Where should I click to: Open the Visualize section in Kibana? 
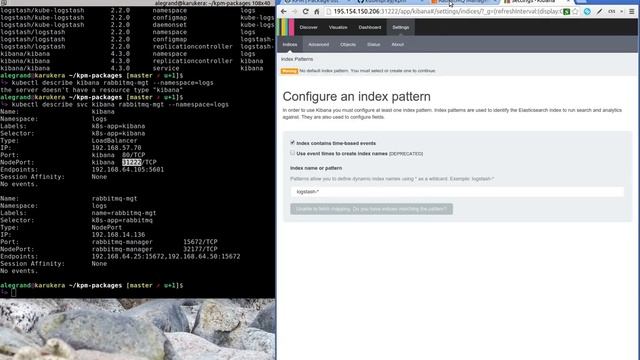tap(338, 27)
